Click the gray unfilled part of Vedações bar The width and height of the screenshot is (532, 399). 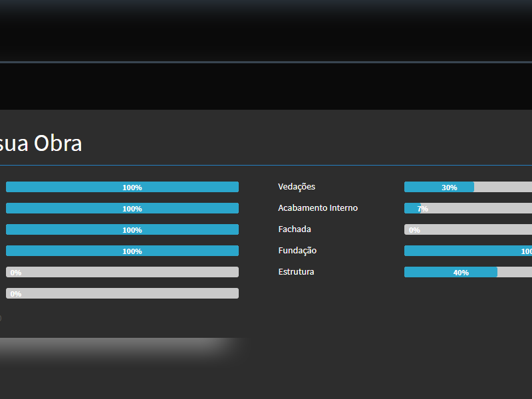(503, 187)
